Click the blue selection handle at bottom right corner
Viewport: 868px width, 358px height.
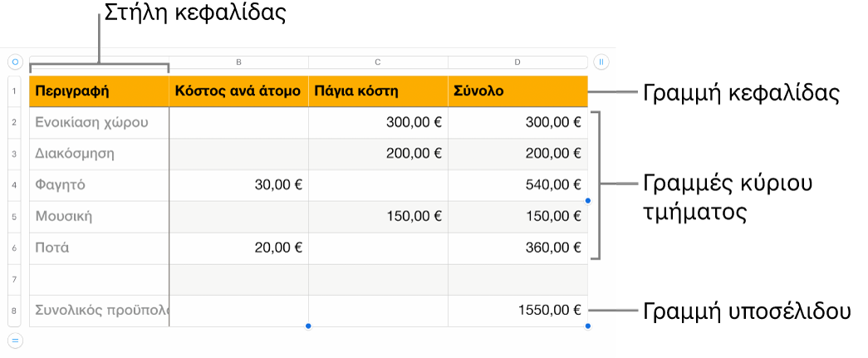pyautogui.click(x=588, y=326)
